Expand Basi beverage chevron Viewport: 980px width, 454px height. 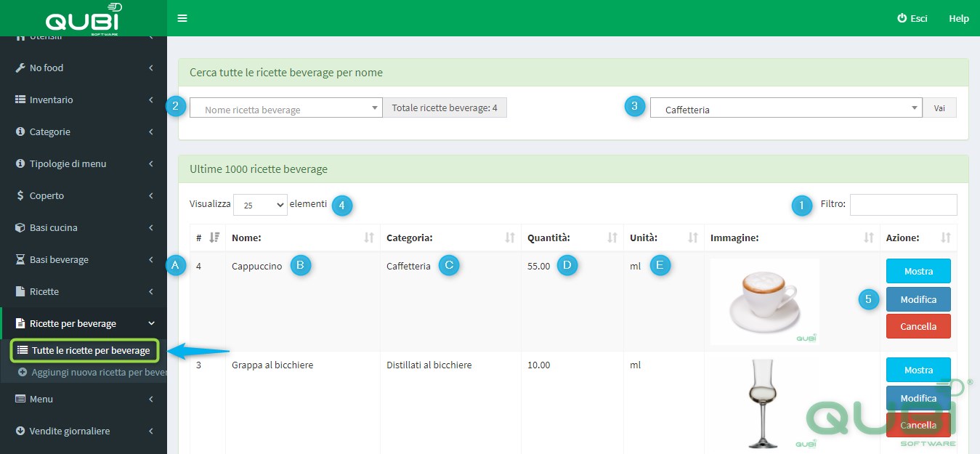coord(151,259)
